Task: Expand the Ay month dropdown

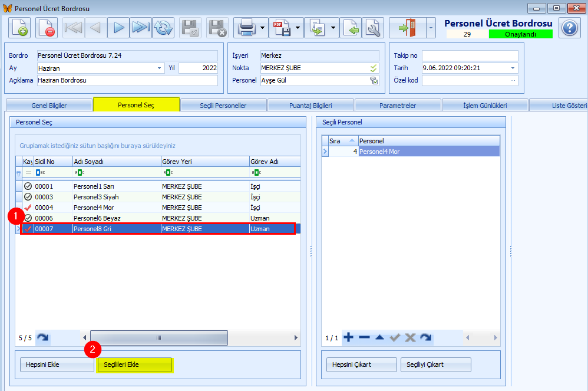Action: [x=160, y=68]
